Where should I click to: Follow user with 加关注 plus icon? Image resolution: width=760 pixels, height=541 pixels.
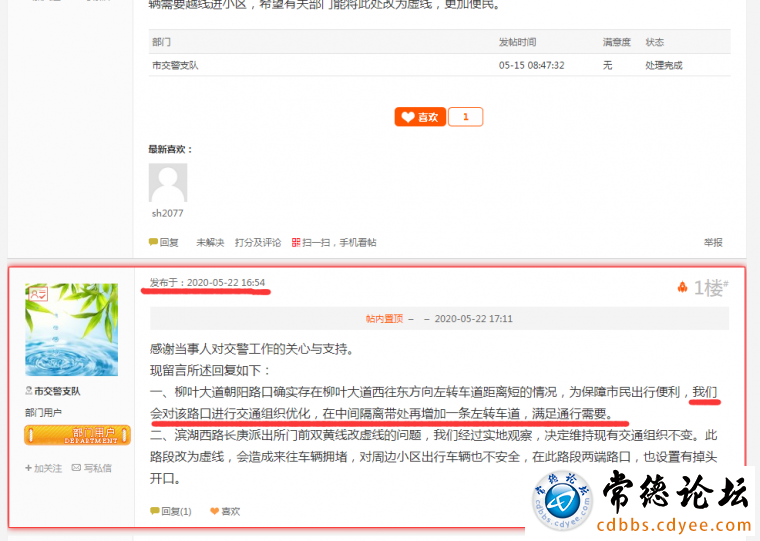(x=44, y=468)
